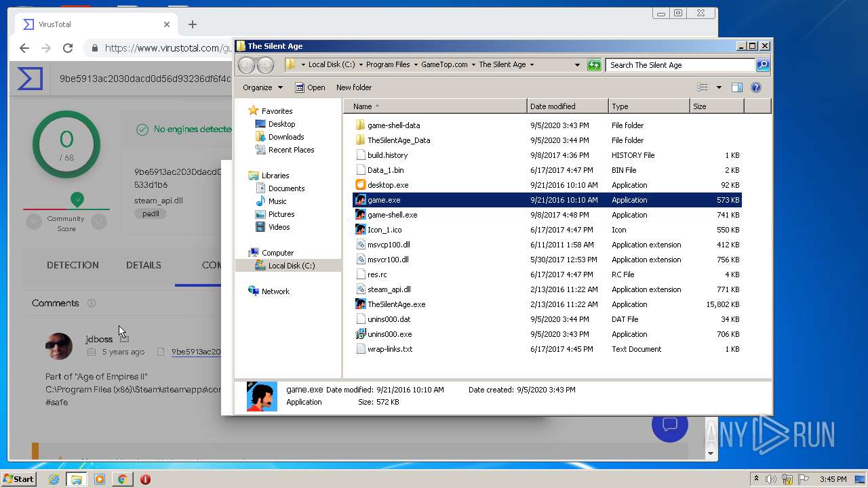Click browser scrollbar down arrow
Viewport: 868px width, 488px height.
(x=711, y=453)
